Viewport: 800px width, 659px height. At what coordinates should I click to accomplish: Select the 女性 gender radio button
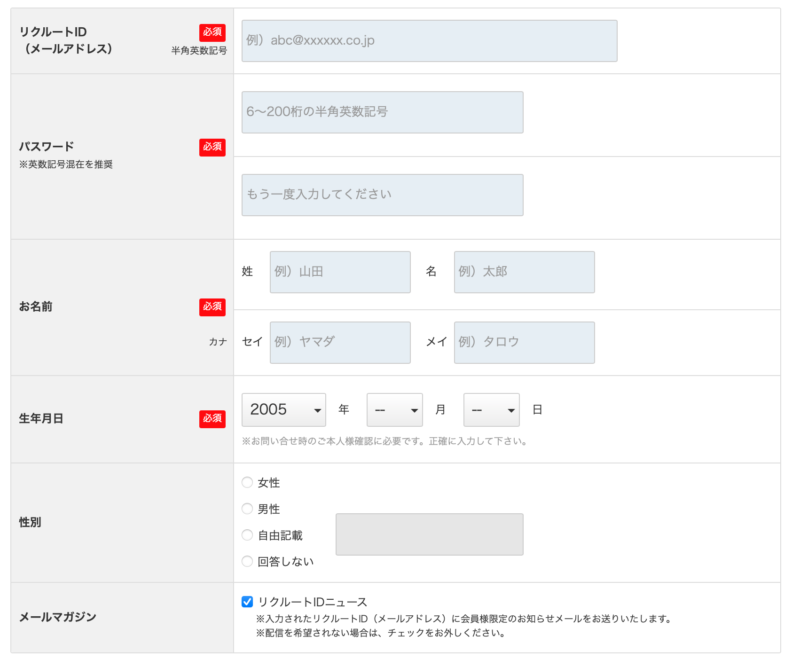[x=247, y=483]
